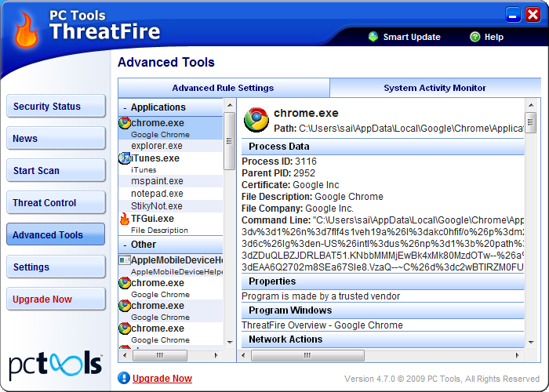Screen dimensions: 549x392
Task: Click the Process Data section header
Action: point(383,147)
